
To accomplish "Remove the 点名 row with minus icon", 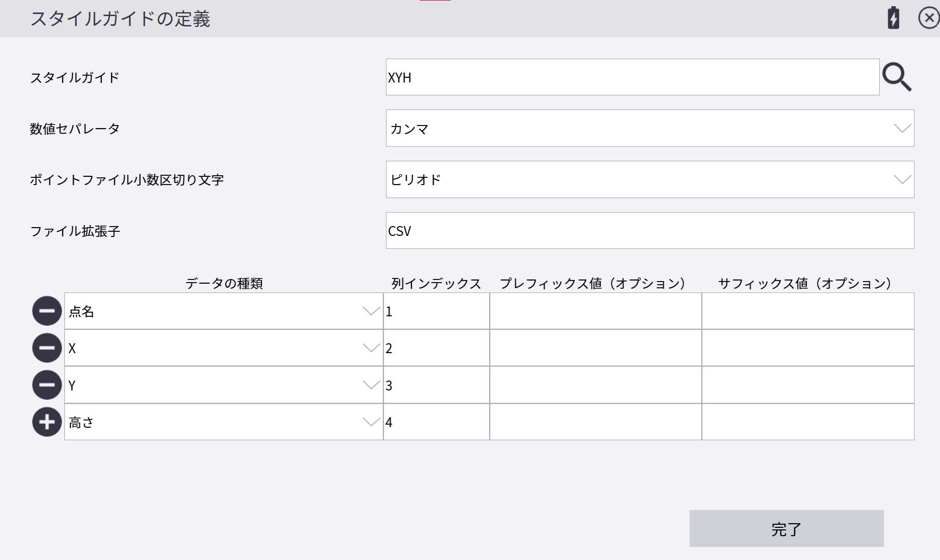I will pyautogui.click(x=47, y=311).
